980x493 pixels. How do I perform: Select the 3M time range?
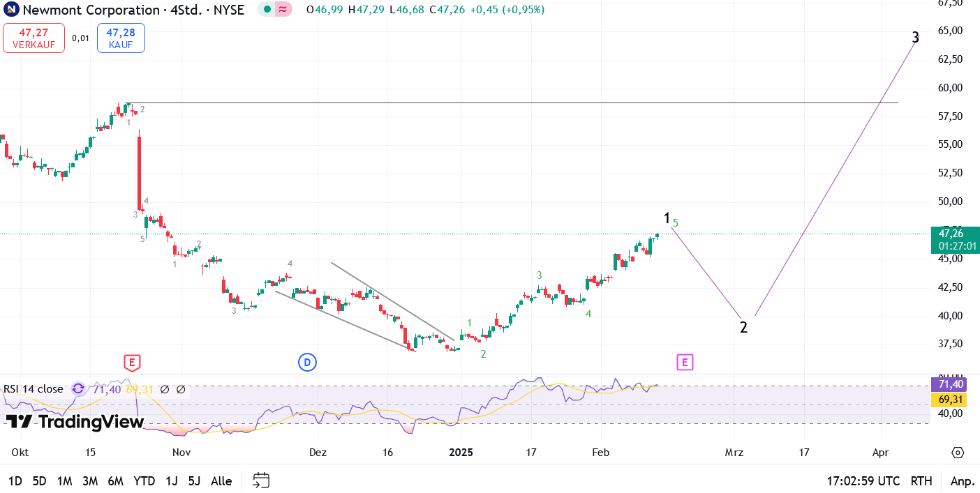tap(90, 481)
